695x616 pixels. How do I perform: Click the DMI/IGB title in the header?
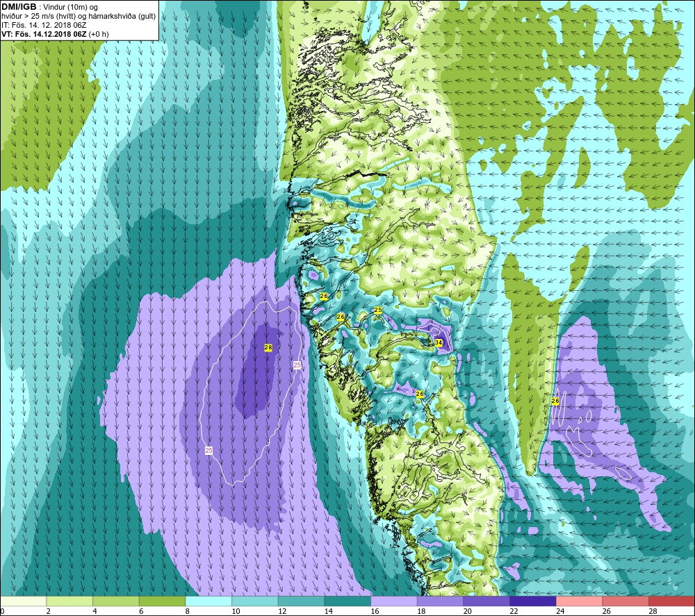tap(19, 7)
